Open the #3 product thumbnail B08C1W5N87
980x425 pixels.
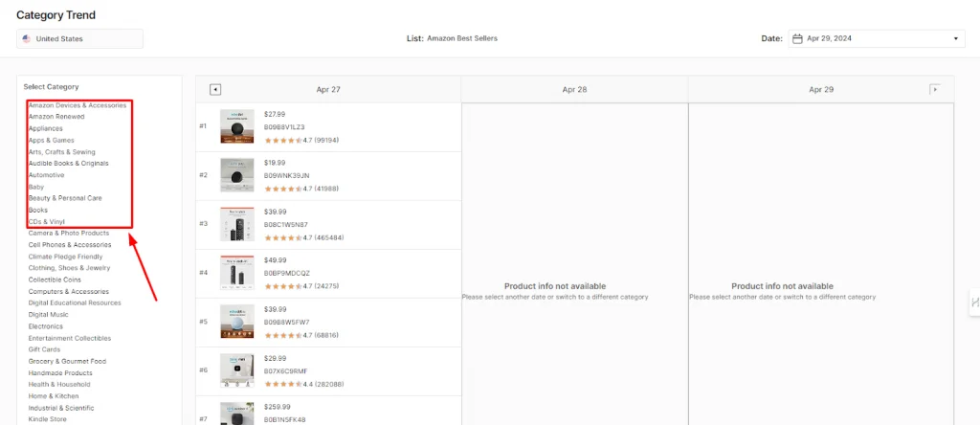coord(237,224)
